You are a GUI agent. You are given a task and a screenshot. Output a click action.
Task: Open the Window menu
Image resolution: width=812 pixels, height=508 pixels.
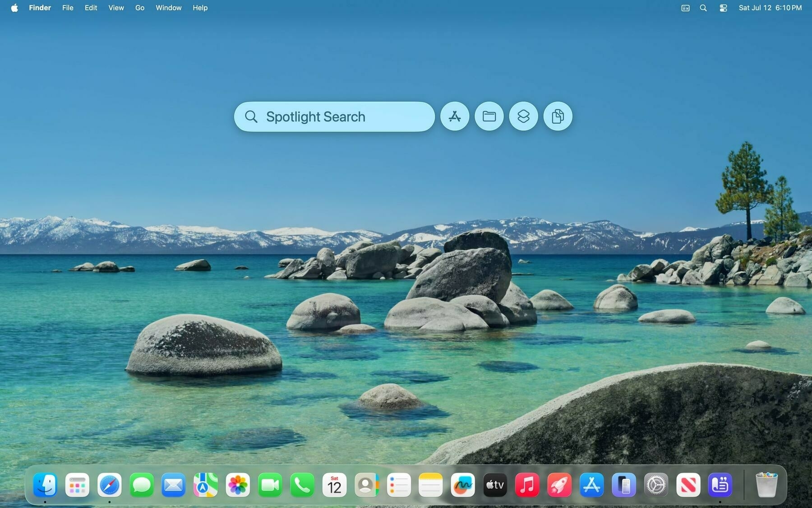[x=168, y=8]
